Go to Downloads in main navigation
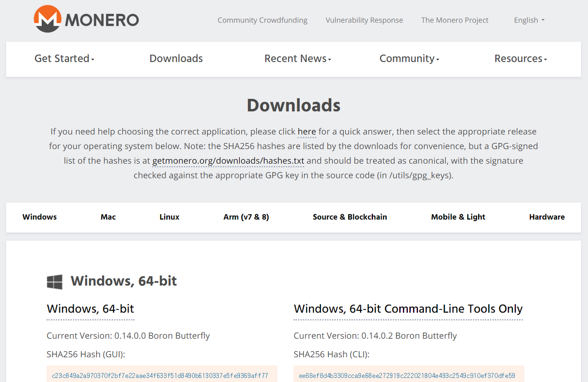The image size is (588, 382). pos(176,58)
